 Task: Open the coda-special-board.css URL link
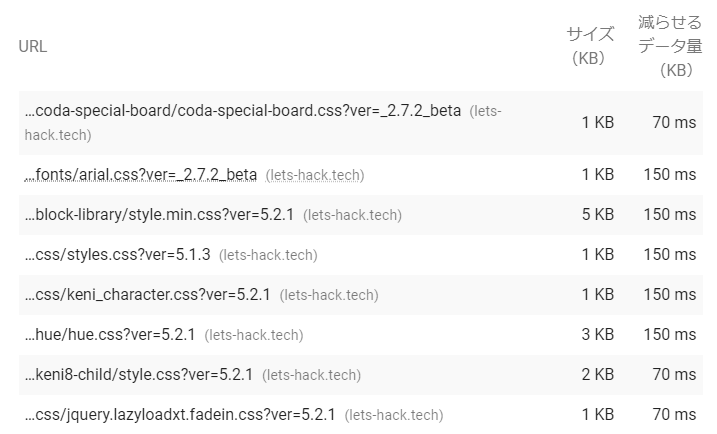tap(243, 111)
